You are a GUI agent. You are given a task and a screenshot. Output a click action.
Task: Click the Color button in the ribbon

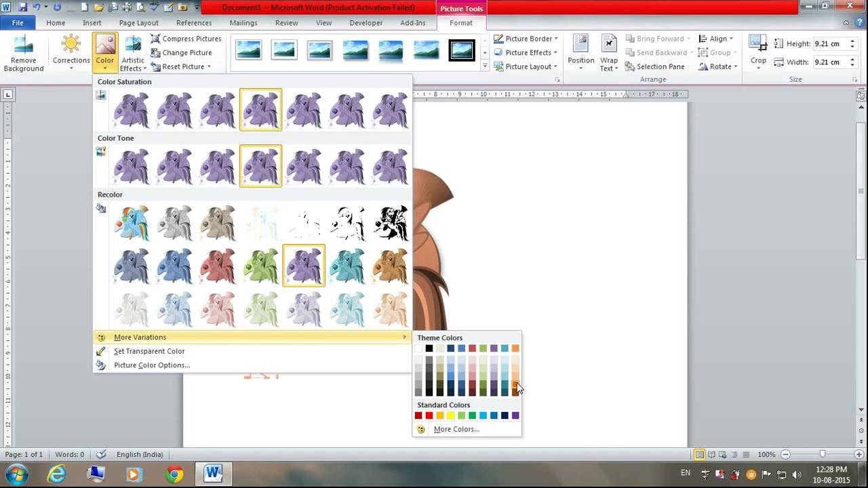[104, 54]
